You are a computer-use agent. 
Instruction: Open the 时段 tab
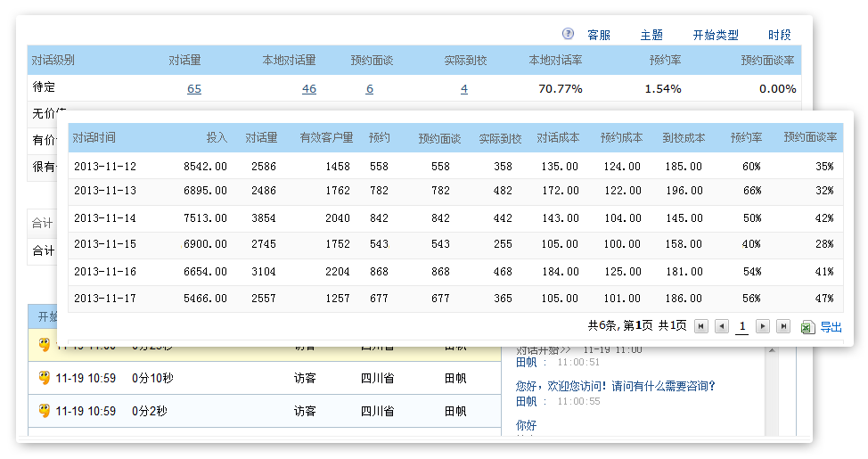(780, 35)
